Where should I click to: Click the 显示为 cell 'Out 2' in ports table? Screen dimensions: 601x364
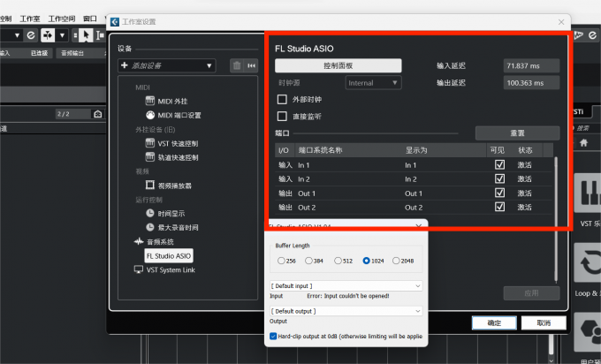point(414,208)
